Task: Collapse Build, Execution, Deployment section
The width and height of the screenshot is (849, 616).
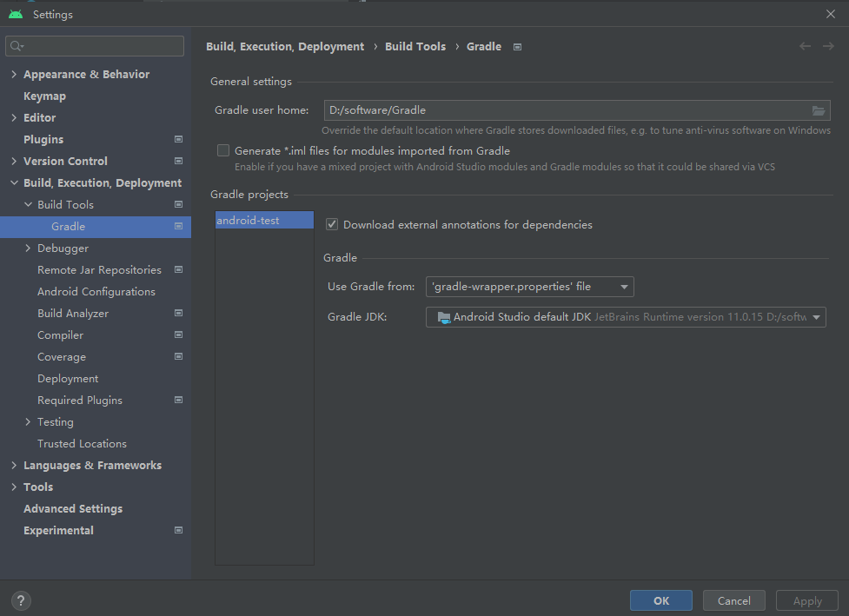Action: 14,183
